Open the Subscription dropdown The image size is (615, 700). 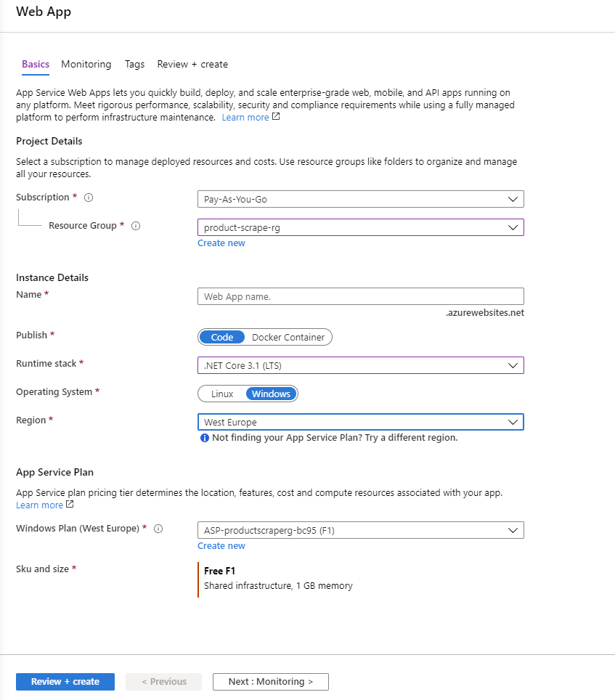coord(361,199)
